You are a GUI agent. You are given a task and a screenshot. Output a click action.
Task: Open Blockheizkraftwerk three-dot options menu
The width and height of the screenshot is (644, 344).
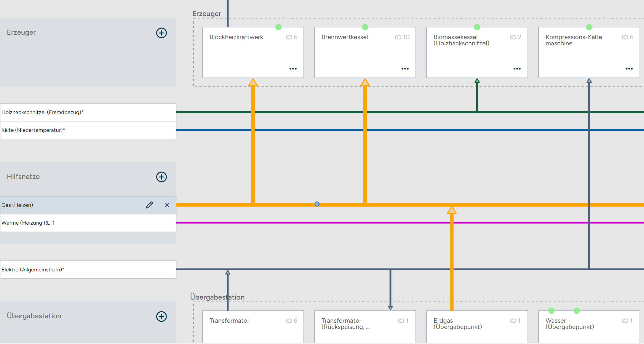[293, 69]
